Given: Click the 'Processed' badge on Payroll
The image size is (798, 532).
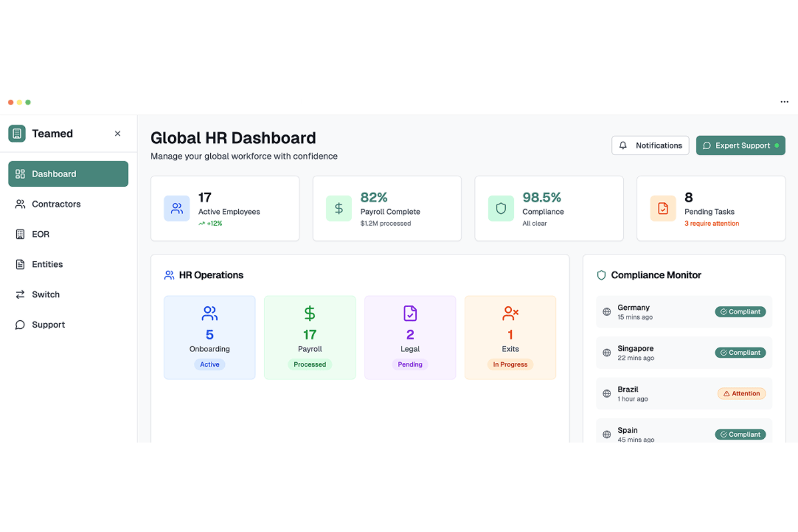Looking at the screenshot, I should 310,364.
